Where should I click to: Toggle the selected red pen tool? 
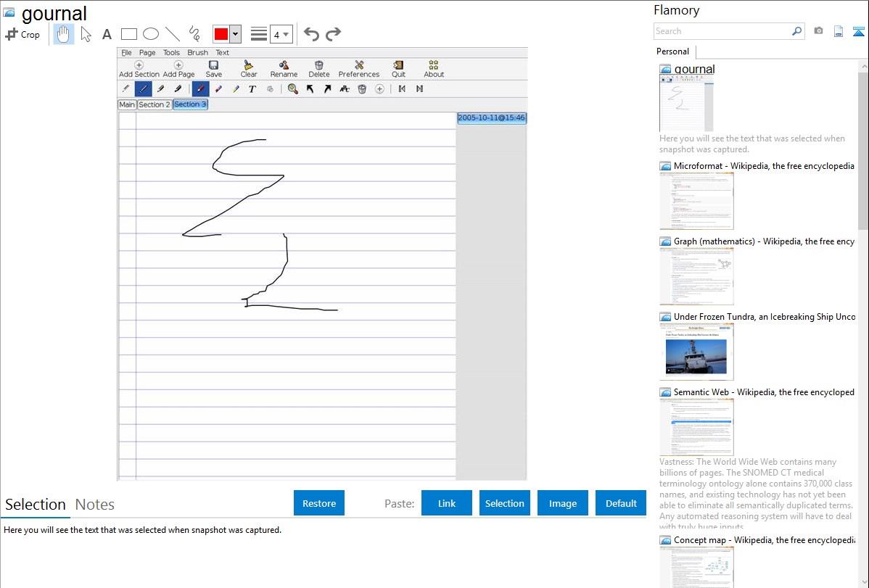(x=201, y=88)
